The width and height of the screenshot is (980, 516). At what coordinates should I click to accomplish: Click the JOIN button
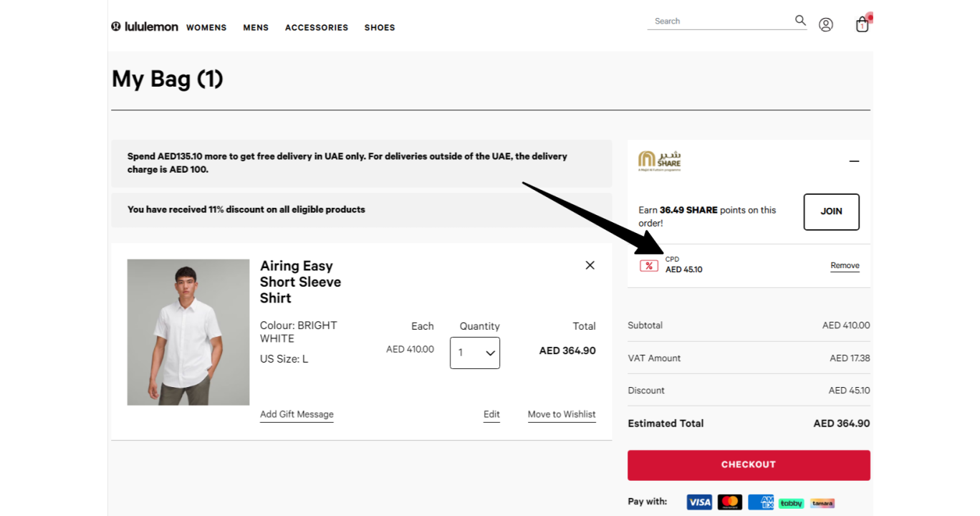[x=831, y=211]
